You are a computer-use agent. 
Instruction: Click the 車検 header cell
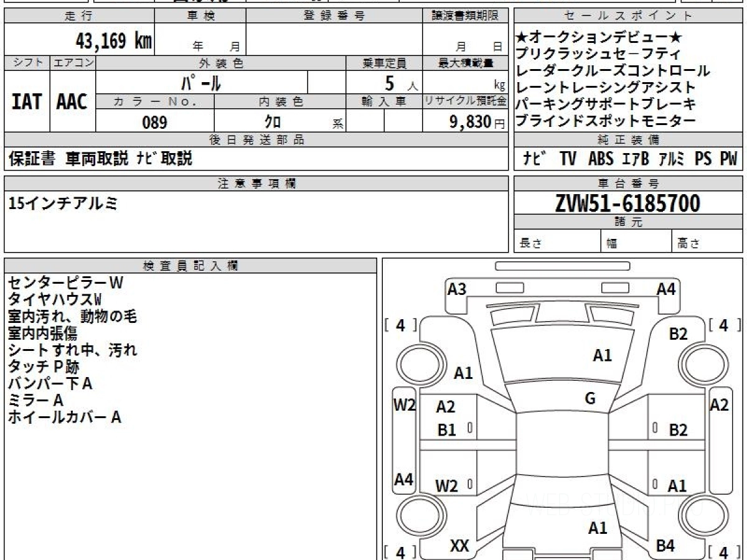point(200,16)
